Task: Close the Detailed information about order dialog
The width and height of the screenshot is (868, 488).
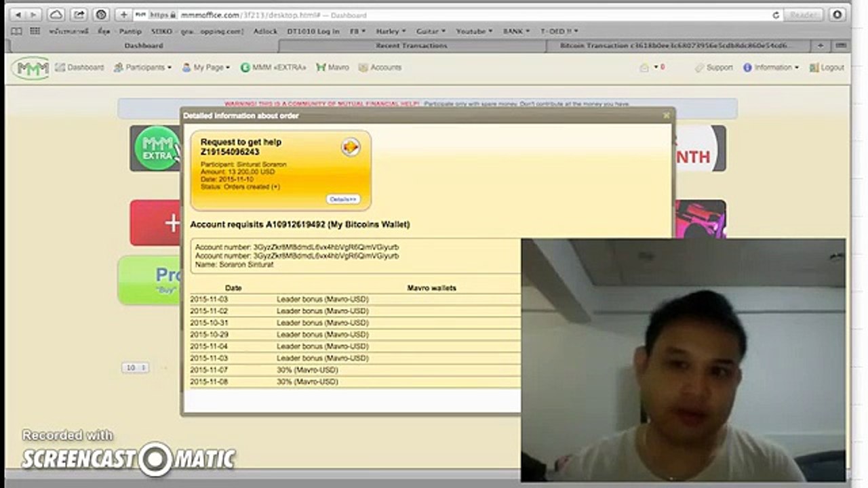Action: (x=666, y=115)
